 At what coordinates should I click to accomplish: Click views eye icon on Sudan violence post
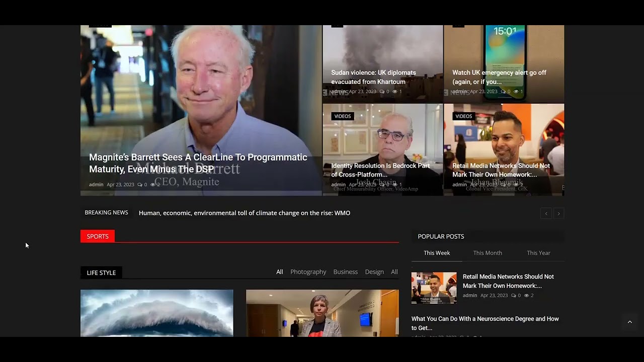395,92
